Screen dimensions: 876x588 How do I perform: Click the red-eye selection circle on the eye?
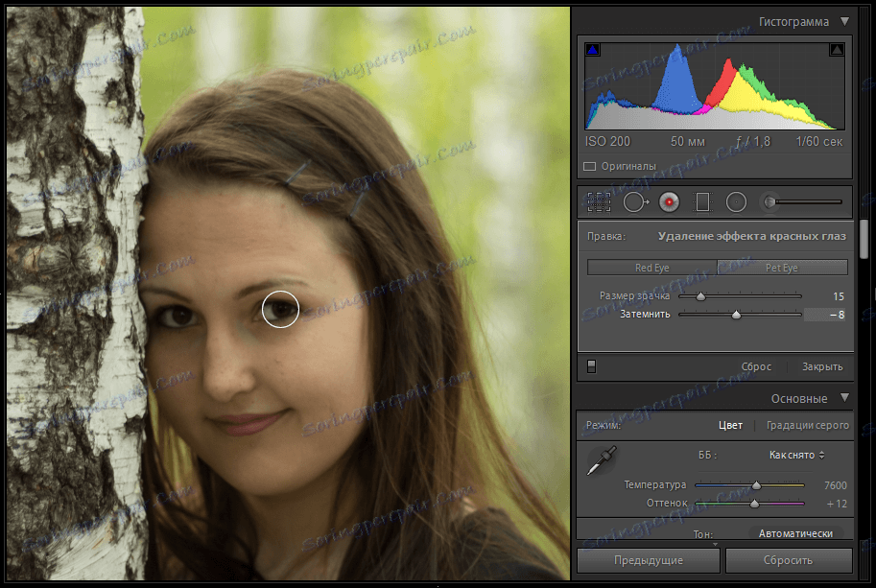[x=280, y=309]
